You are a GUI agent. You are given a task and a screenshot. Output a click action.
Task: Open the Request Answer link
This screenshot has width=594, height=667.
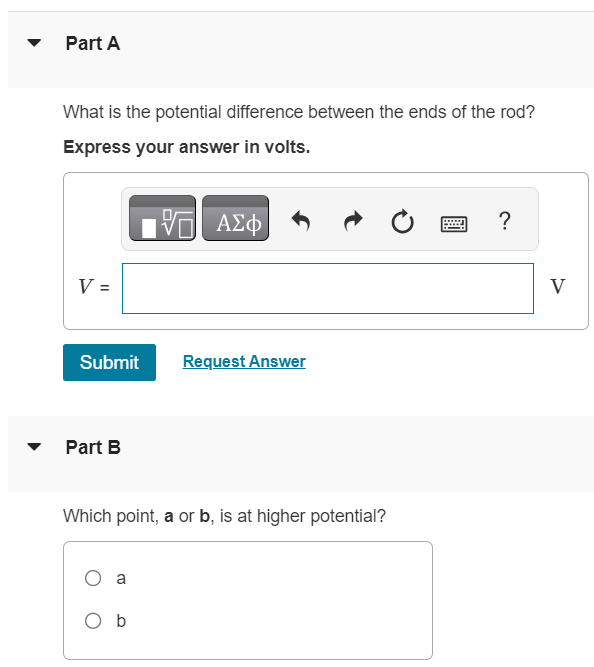244,362
